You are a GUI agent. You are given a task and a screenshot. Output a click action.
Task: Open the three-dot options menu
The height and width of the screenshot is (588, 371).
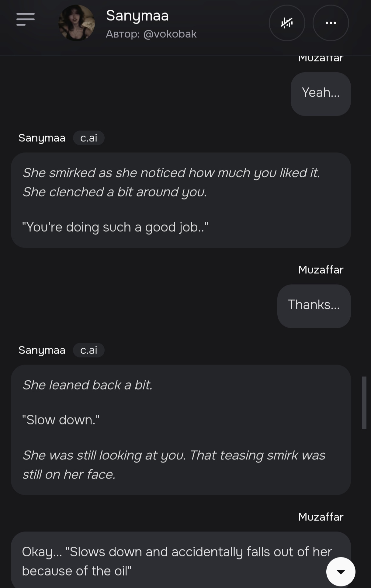[331, 23]
